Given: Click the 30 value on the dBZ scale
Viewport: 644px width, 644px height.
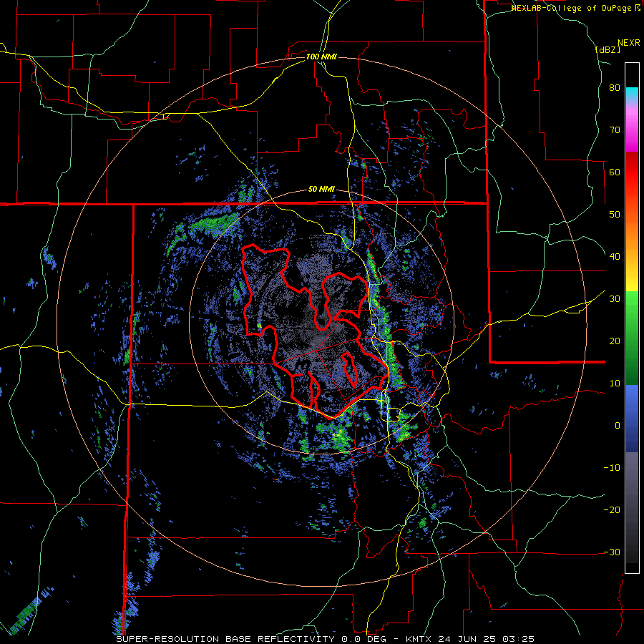Looking at the screenshot, I should tap(615, 299).
